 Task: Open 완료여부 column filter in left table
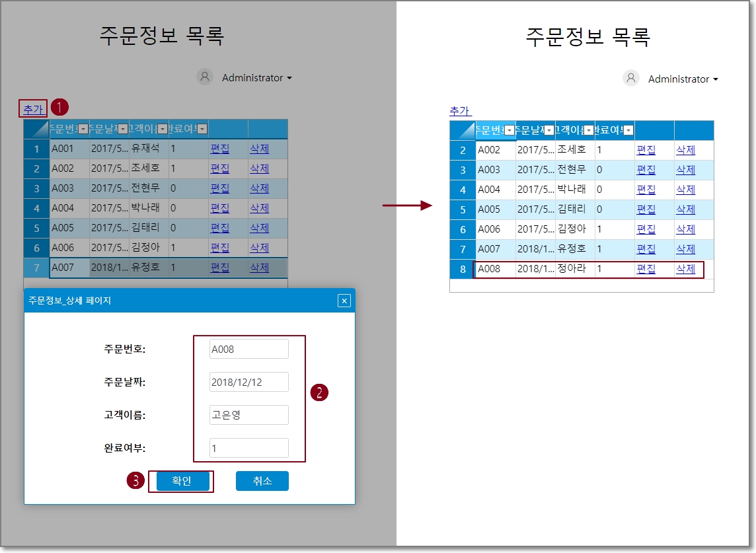coord(203,129)
